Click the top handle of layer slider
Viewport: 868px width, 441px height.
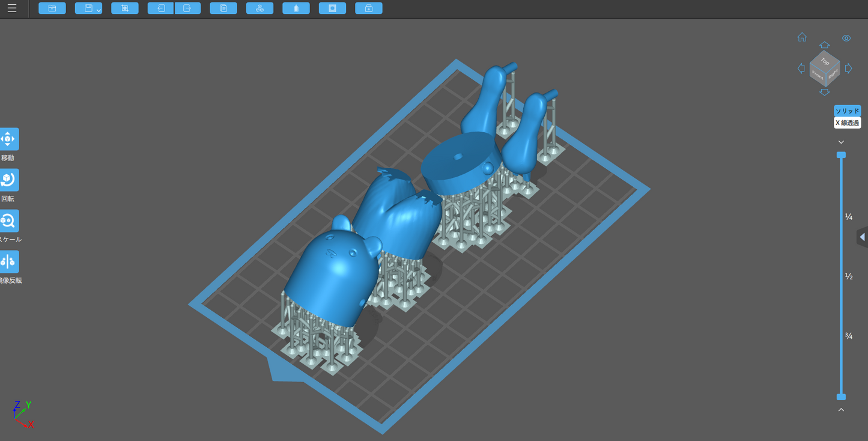pos(841,155)
